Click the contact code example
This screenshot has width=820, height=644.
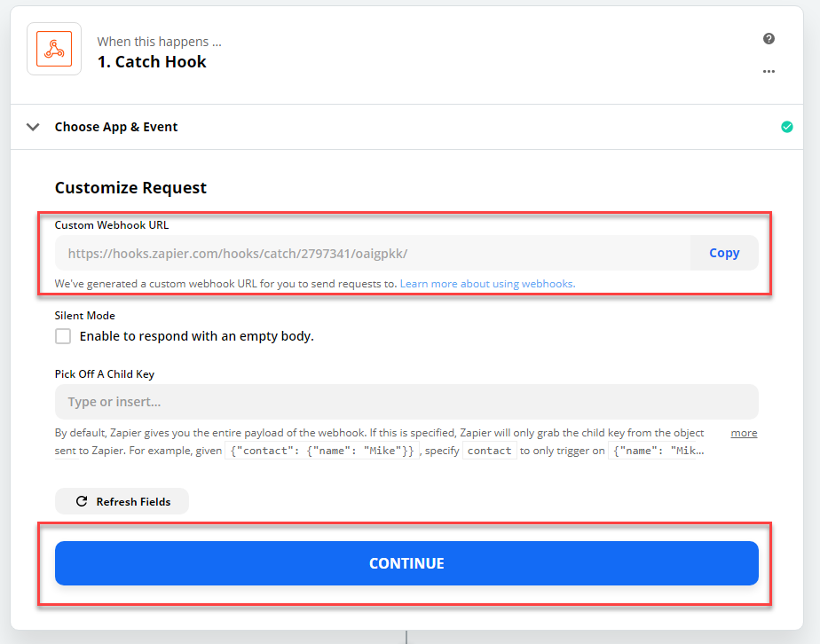click(x=490, y=450)
